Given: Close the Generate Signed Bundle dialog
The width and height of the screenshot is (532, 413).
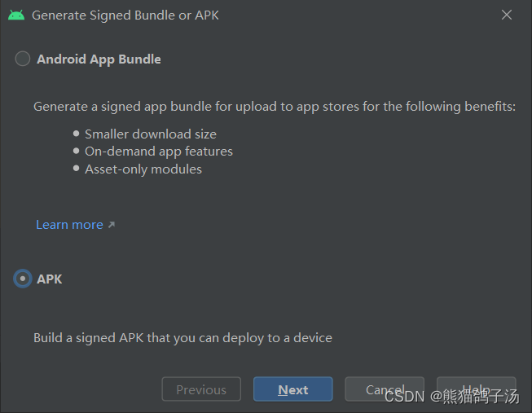Looking at the screenshot, I should pos(507,15).
